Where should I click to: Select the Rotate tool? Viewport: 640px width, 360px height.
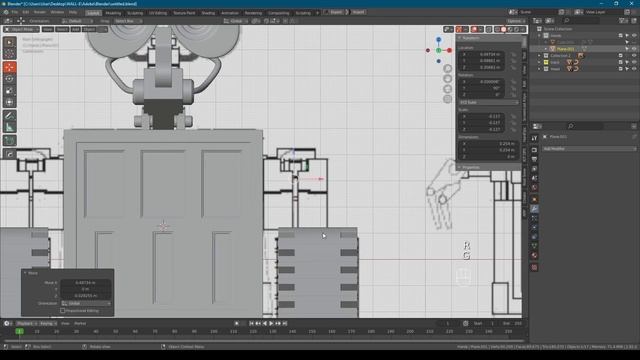(x=10, y=79)
